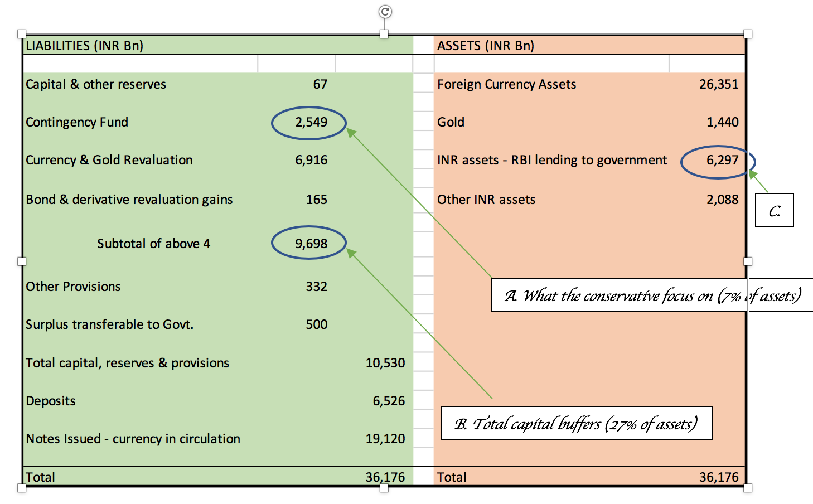
Task: Click the value 67 for capital reserves
Action: coord(320,84)
